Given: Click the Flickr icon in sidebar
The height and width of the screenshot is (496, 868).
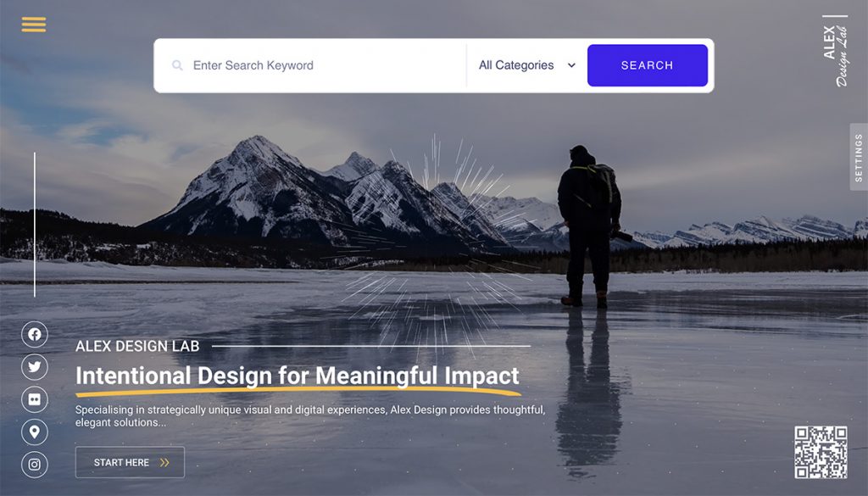Looking at the screenshot, I should (x=34, y=399).
